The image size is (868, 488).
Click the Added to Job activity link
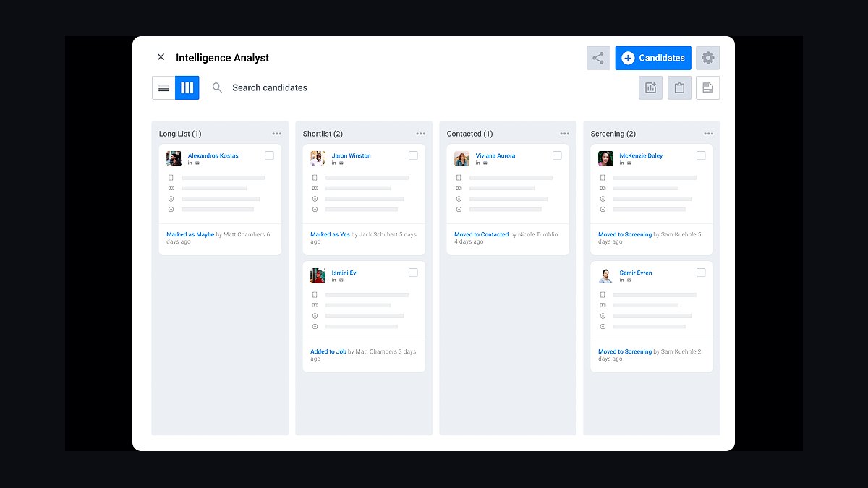click(328, 351)
